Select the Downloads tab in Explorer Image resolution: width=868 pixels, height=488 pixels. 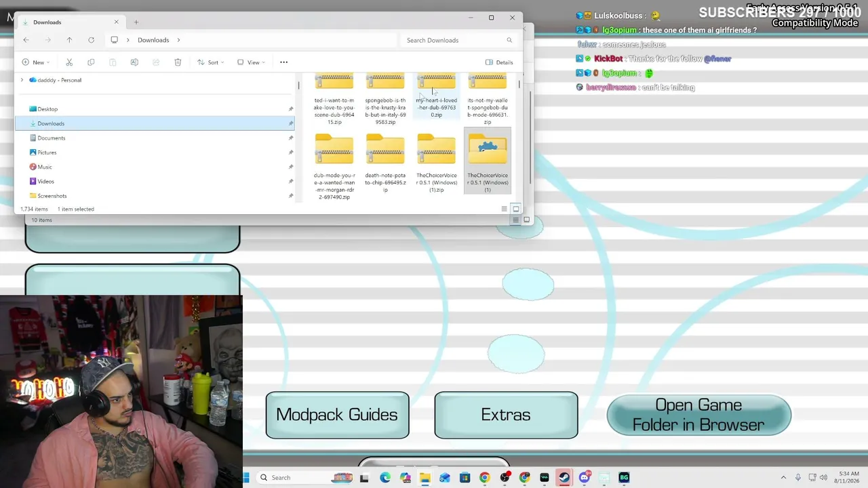click(70, 22)
